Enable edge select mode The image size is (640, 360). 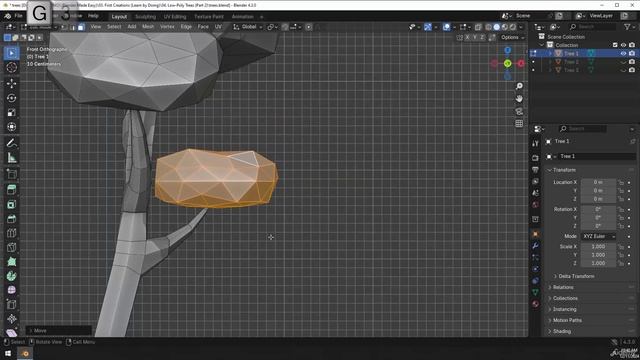(73, 27)
